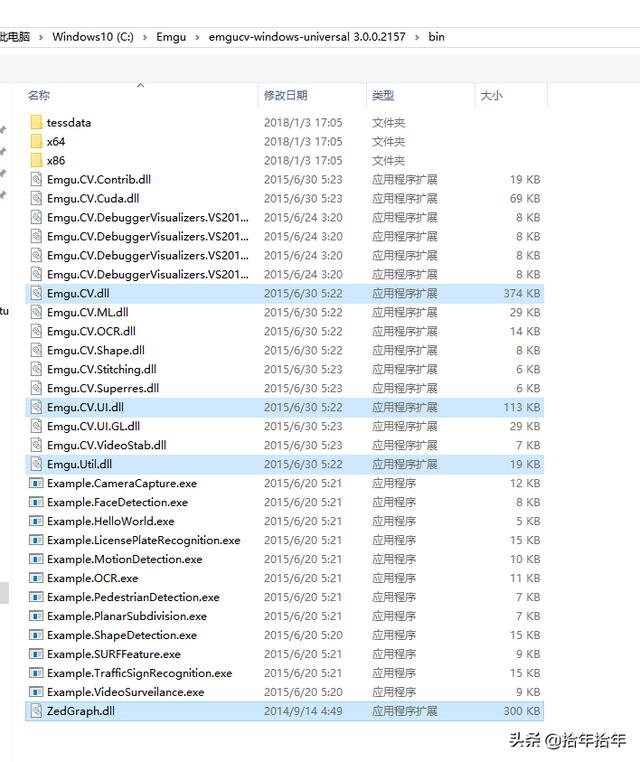Click the x64 folder icon

pos(36,141)
